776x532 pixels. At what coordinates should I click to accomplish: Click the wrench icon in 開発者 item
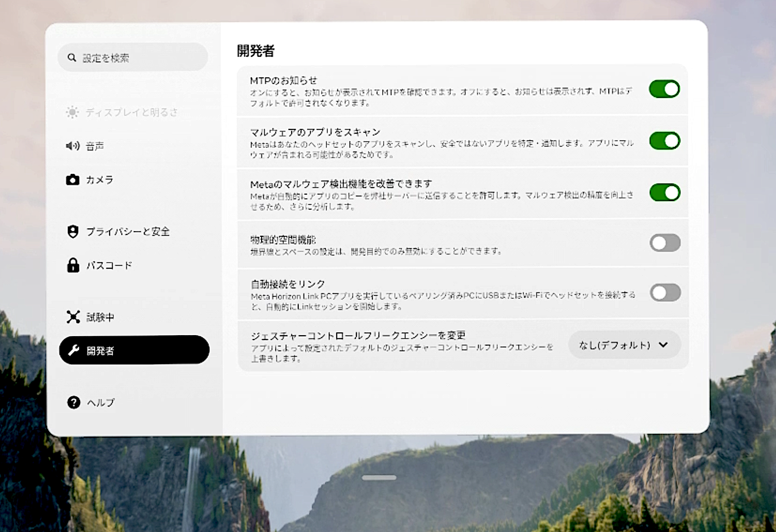[x=74, y=350]
